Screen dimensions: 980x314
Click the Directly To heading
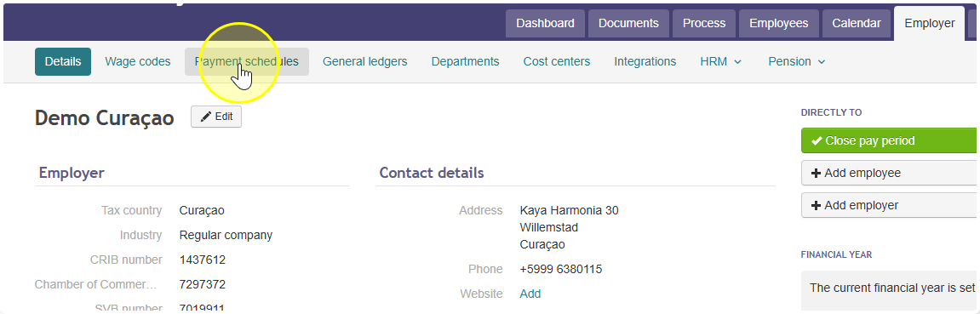pos(831,112)
